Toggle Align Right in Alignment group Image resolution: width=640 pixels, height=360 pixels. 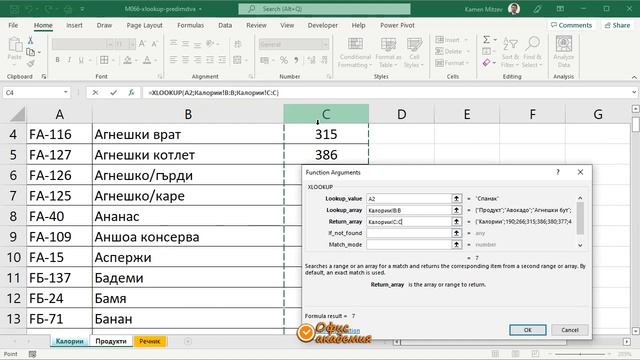pos(198,60)
